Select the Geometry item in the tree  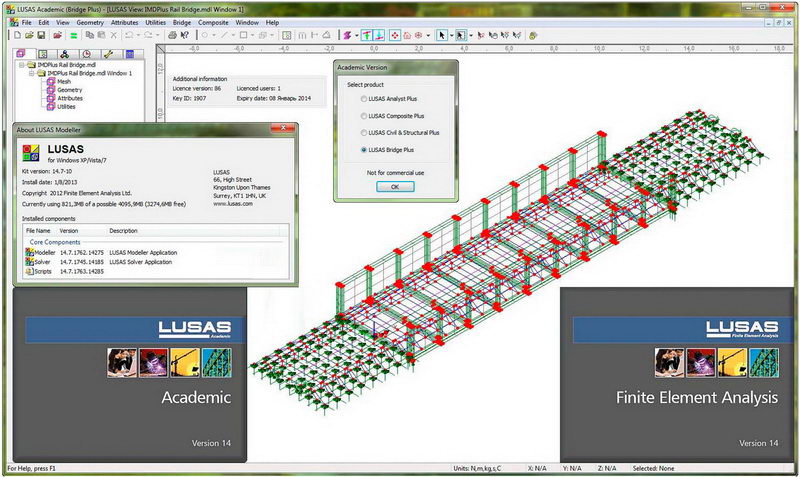coord(70,90)
